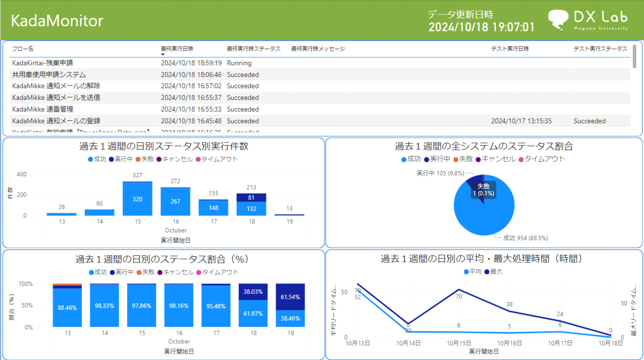644x360 pixels.
Task: Sort by 最終実行時ステータス column header
Action: (x=254, y=49)
